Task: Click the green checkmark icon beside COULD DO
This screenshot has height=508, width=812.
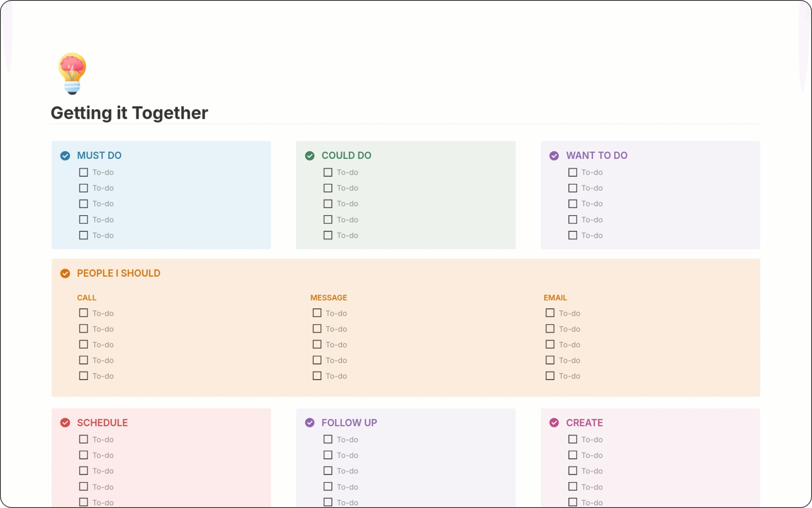Action: click(310, 156)
